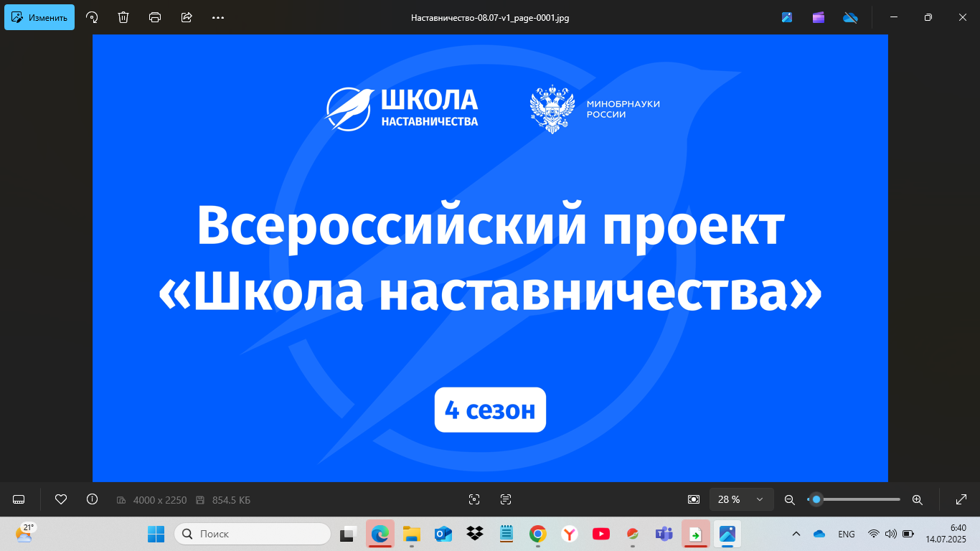Open Microsoft Teams from the taskbar
The height and width of the screenshot is (551, 980).
pyautogui.click(x=664, y=534)
